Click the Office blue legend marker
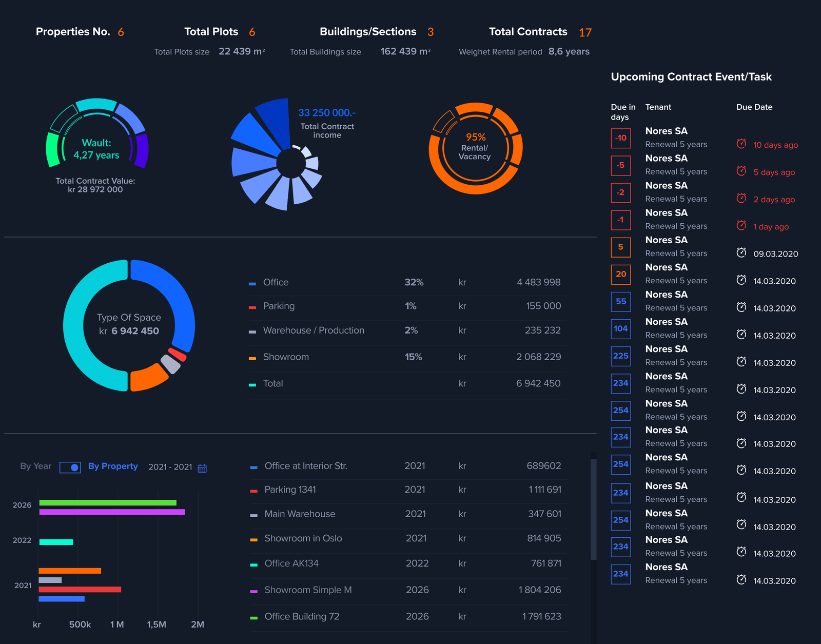 (x=252, y=283)
